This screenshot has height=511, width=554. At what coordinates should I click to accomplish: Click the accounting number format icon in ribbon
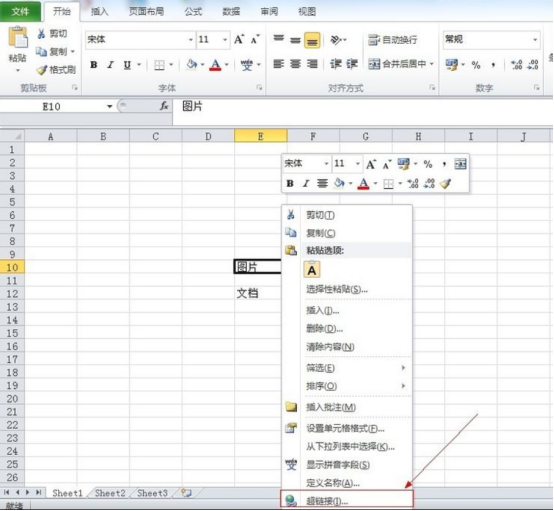coord(451,65)
